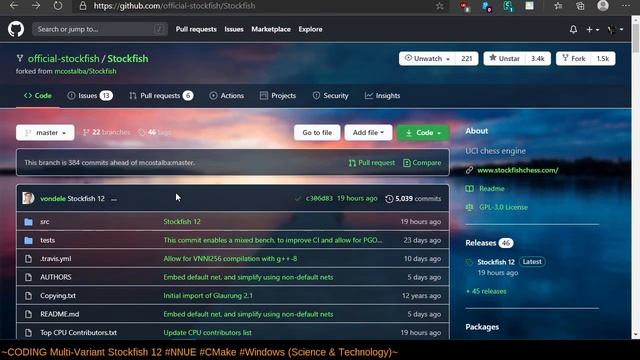View the 5,039 commits history
The width and height of the screenshot is (640, 360).
pyautogui.click(x=413, y=199)
